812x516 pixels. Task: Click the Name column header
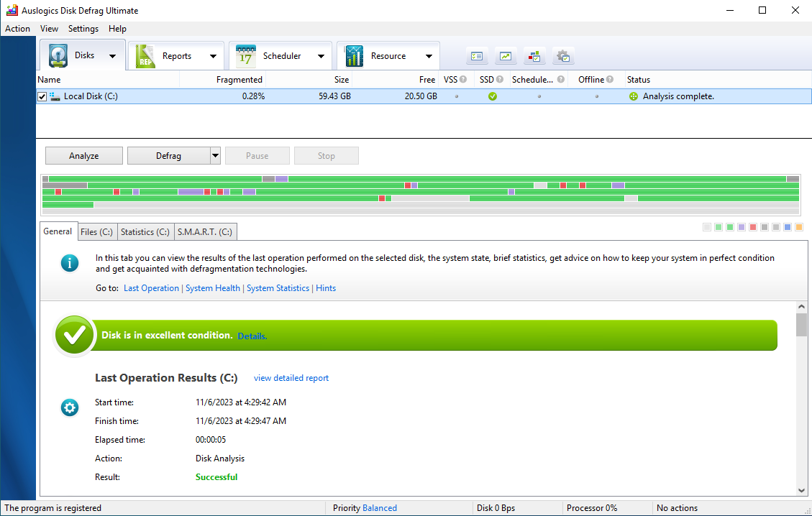pos(49,79)
